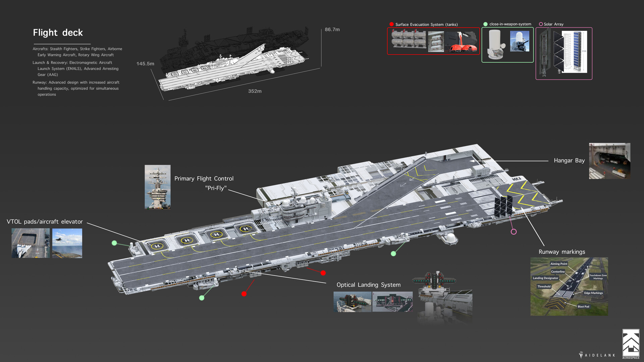Viewport: 644px width, 362px height.
Task: Click the white CIWS cylinder render image
Action: click(495, 44)
